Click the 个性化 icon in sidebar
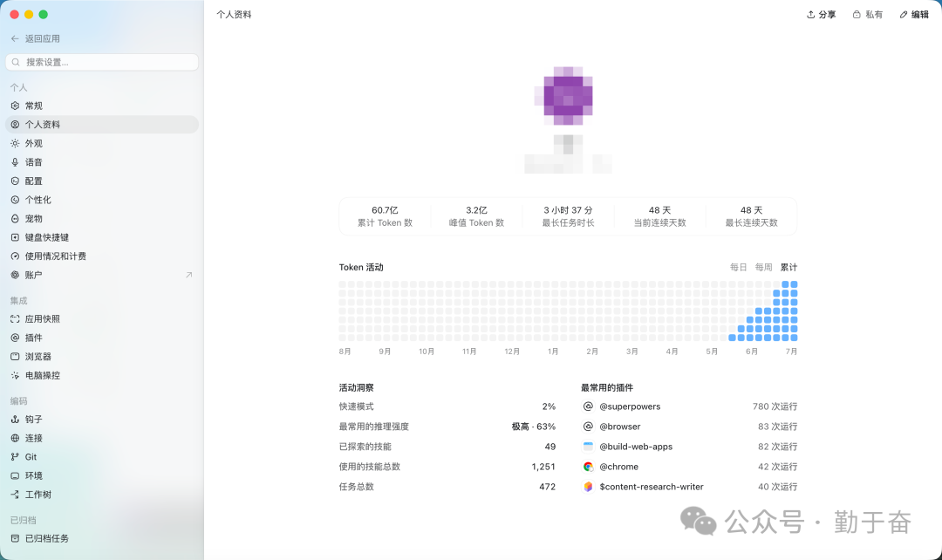This screenshot has height=560, width=942. (15, 200)
